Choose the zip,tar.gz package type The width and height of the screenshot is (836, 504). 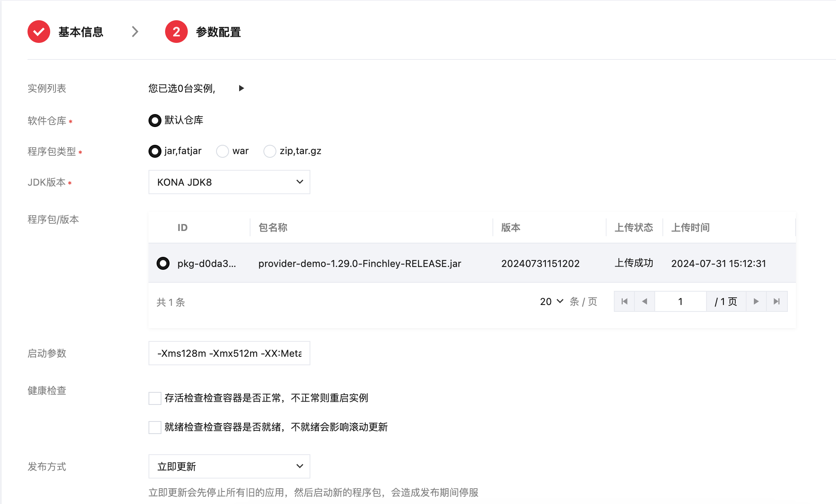(270, 151)
